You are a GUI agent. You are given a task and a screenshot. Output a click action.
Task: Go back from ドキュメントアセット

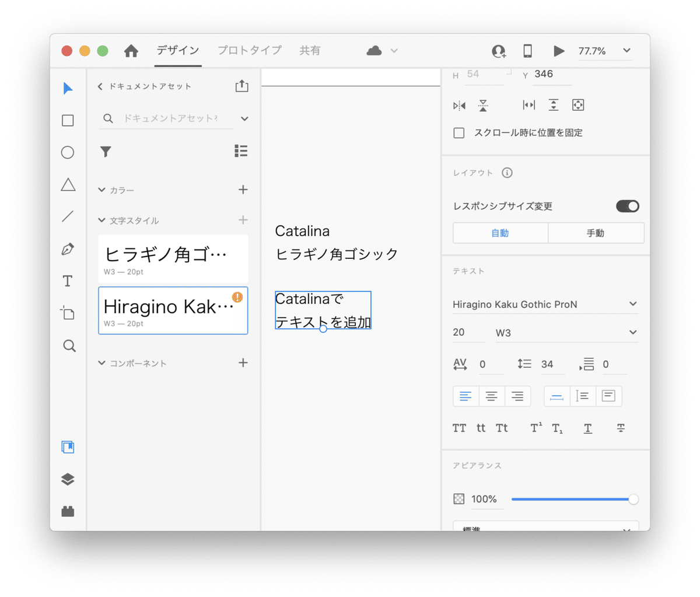coord(100,86)
